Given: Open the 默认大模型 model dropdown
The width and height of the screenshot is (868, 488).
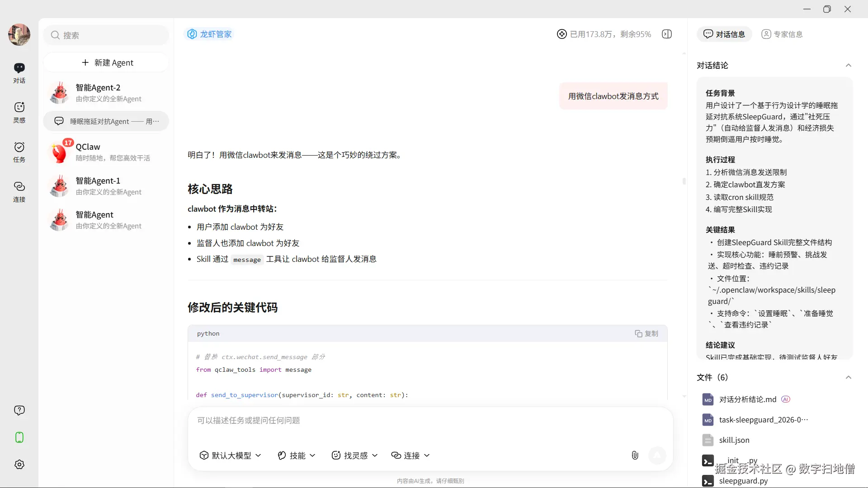Looking at the screenshot, I should pos(231,455).
